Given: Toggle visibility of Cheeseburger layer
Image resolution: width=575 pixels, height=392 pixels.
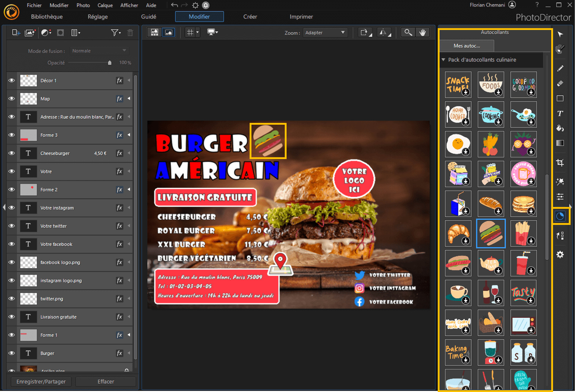Looking at the screenshot, I should pyautogui.click(x=11, y=153).
